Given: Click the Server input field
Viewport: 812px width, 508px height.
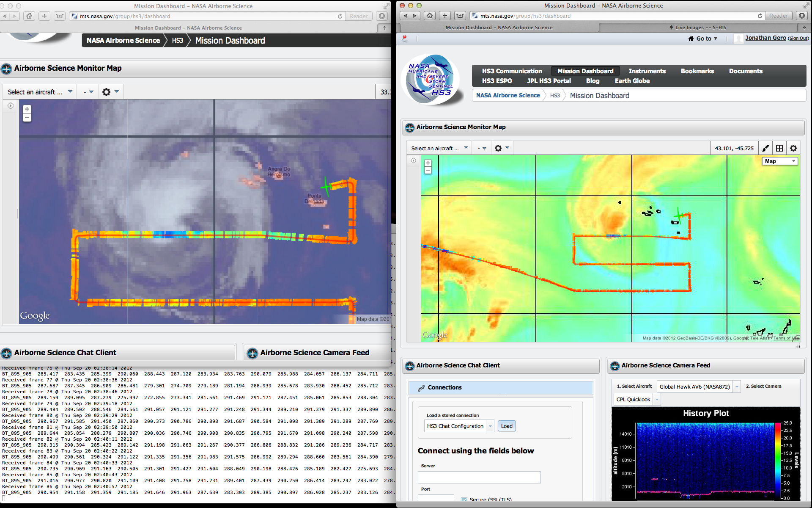Looking at the screenshot, I should tap(479, 477).
